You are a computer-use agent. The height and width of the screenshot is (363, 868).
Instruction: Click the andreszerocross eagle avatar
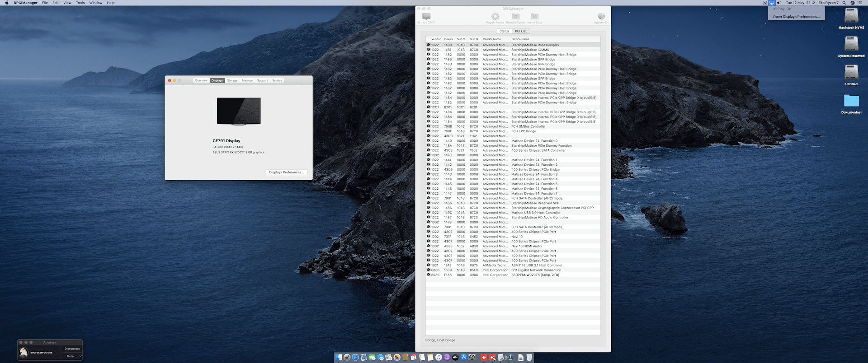[x=24, y=352]
